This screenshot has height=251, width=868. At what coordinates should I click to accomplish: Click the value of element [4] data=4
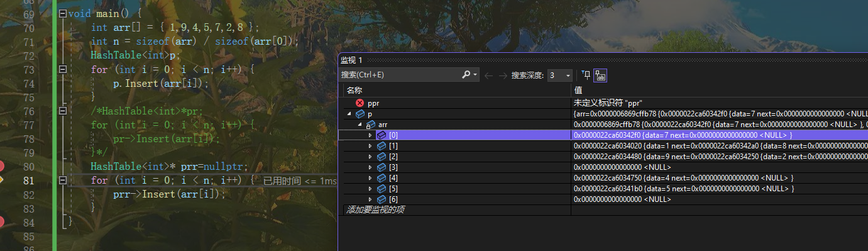684,178
